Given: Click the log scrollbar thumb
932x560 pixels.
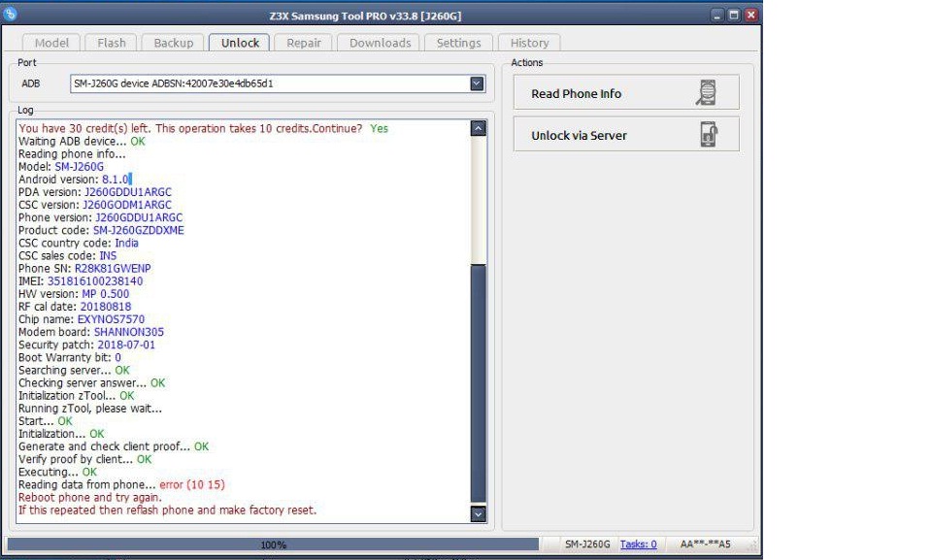Looking at the screenshot, I should (x=479, y=383).
